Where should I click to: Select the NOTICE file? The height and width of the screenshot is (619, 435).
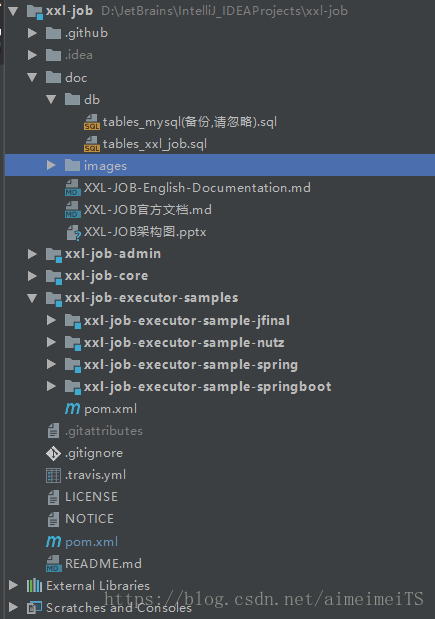coord(89,519)
